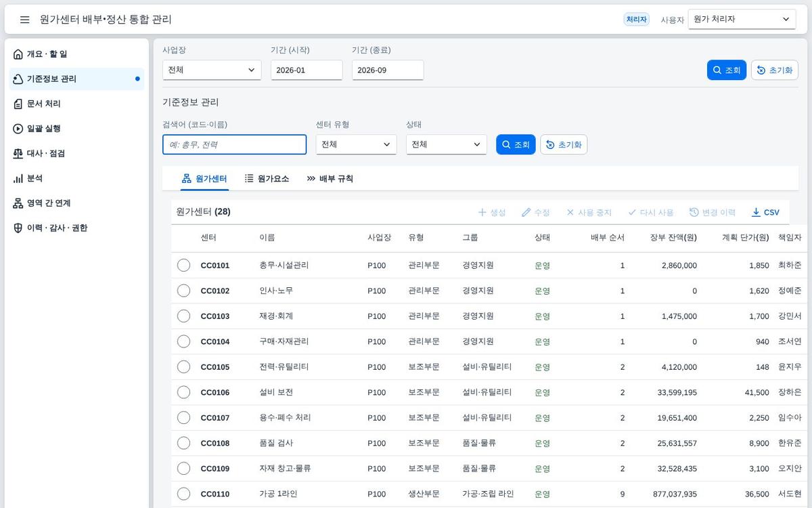Click the reset icon in top 초기화 button
This screenshot has width=812, height=508.
[761, 70]
